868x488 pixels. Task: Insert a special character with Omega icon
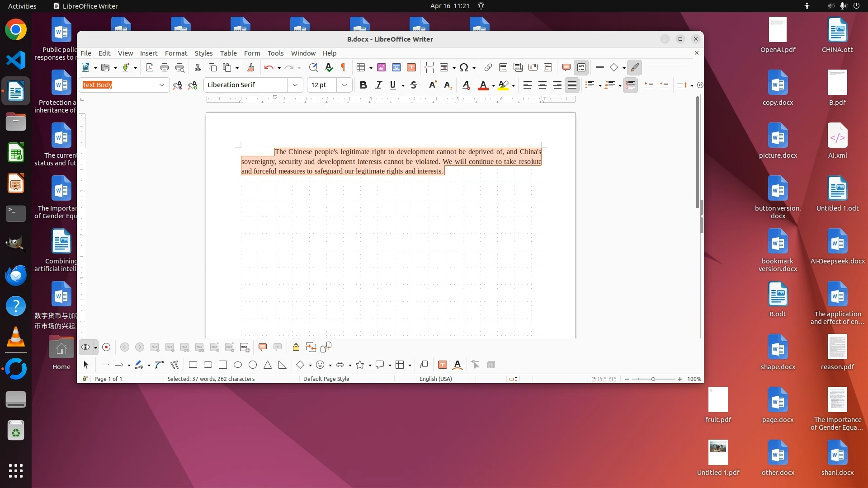pos(464,68)
